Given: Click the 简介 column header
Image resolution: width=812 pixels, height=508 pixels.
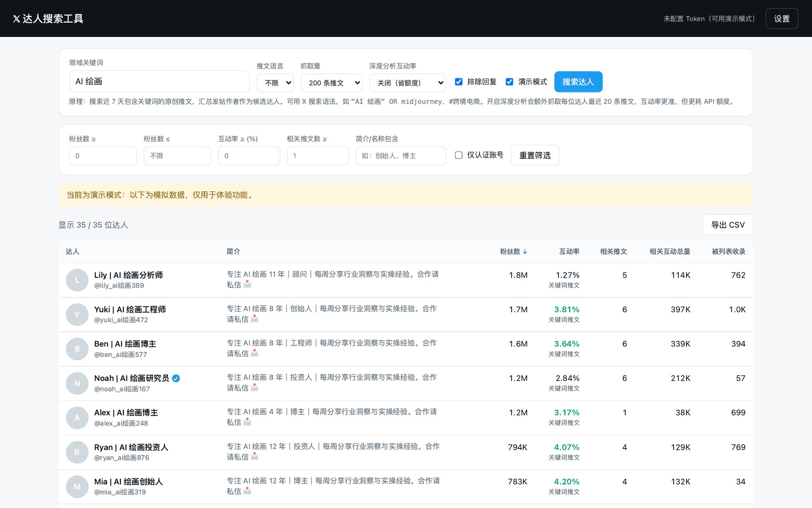Looking at the screenshot, I should (233, 252).
